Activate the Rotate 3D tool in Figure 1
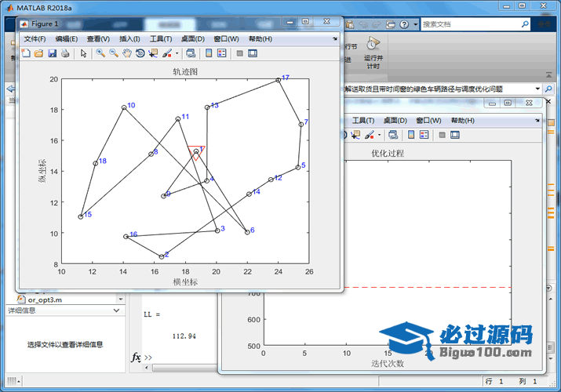 140,53
